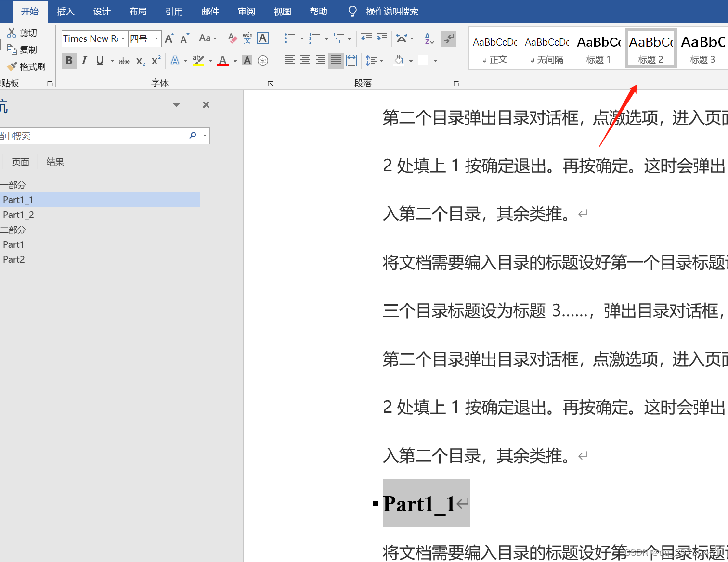Viewport: 728px width, 562px height.
Task: Open the 开始 (Home) tab
Action: pos(30,12)
